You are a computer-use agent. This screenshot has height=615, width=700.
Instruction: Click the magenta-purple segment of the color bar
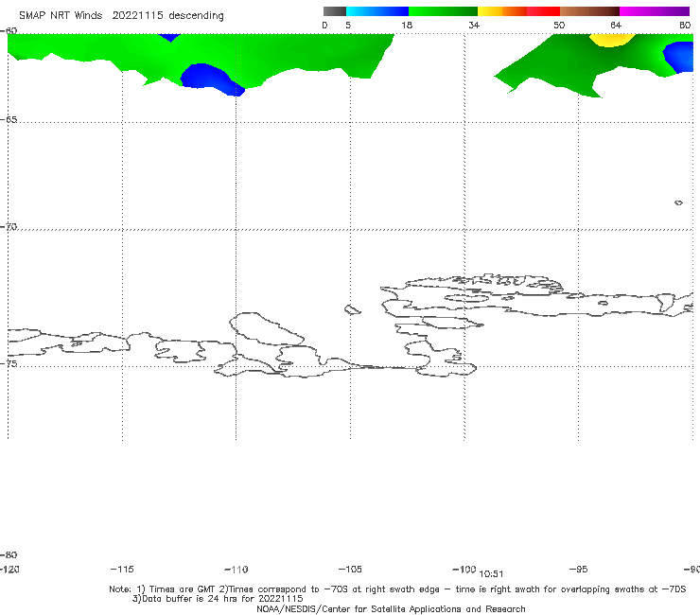(x=655, y=11)
